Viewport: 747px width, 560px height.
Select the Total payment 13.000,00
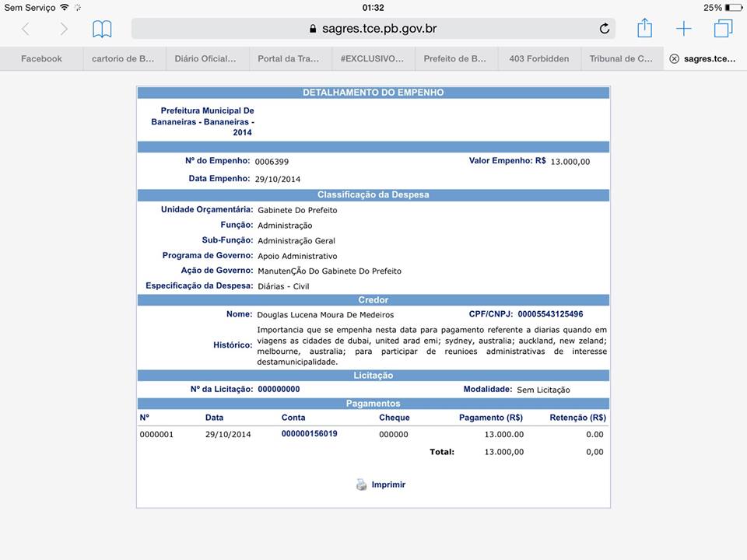pos(504,452)
